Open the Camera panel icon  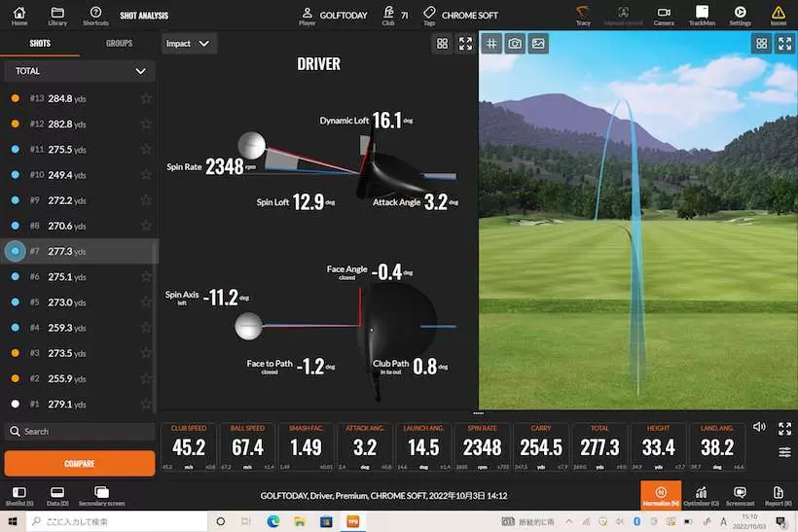[664, 15]
